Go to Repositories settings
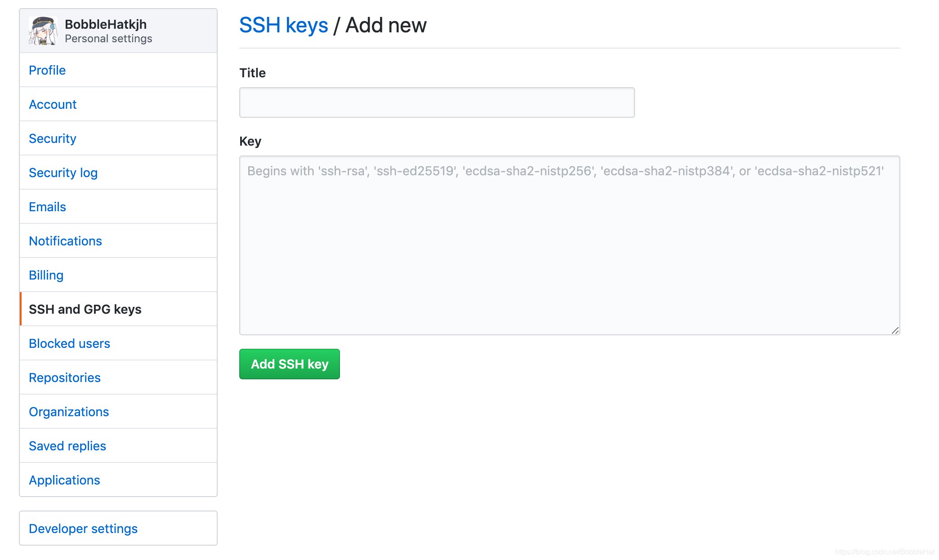939x560 pixels. 64,378
